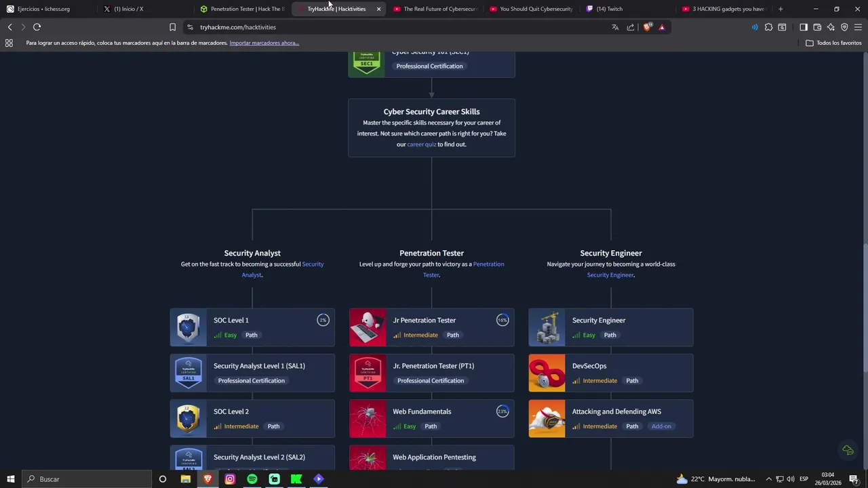Open the weather widget showing 22°C
The height and width of the screenshot is (488, 868).
pos(716,479)
